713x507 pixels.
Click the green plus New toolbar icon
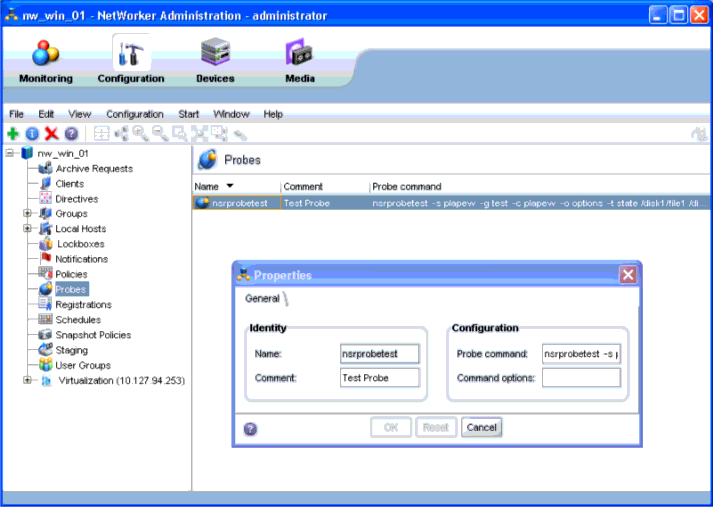13,134
